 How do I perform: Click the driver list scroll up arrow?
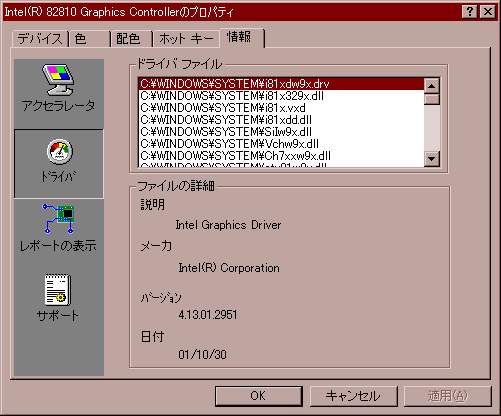(432, 86)
